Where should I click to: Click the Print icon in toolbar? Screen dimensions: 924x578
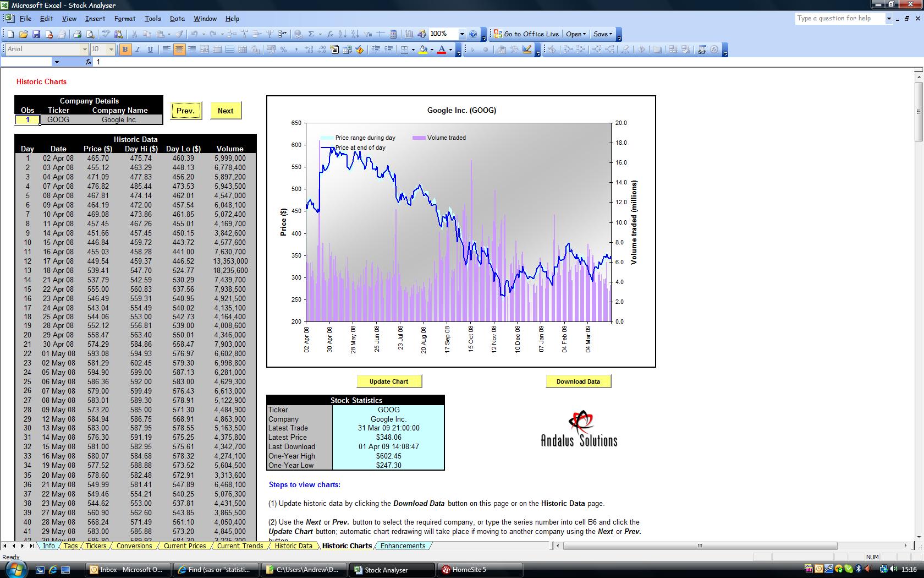tap(78, 34)
